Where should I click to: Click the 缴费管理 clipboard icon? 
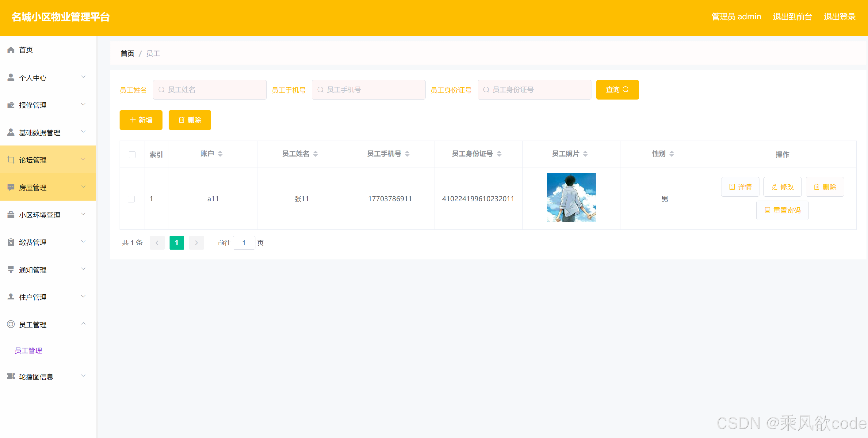click(x=11, y=242)
